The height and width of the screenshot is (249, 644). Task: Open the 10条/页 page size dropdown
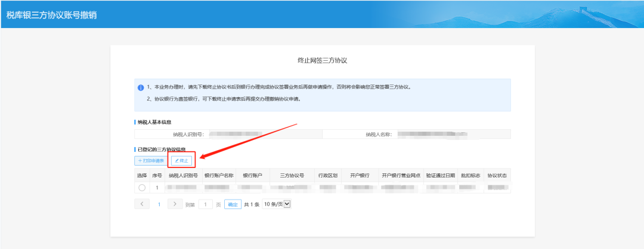pyautogui.click(x=276, y=204)
